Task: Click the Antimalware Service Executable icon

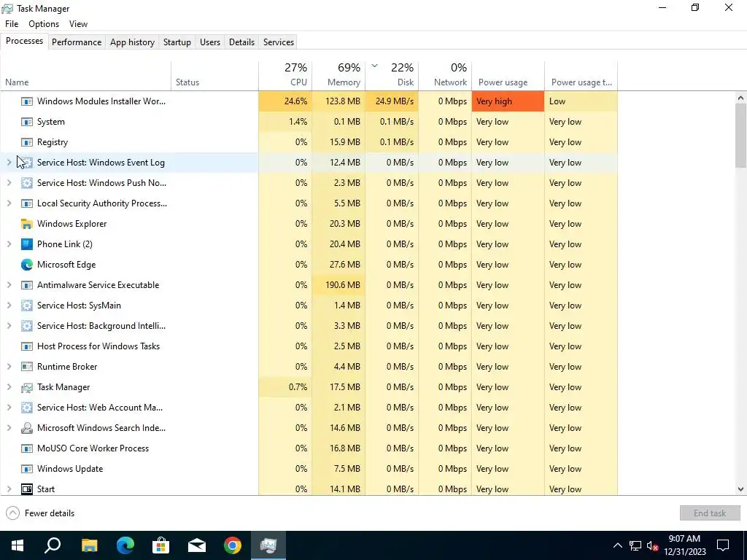Action: click(x=27, y=285)
